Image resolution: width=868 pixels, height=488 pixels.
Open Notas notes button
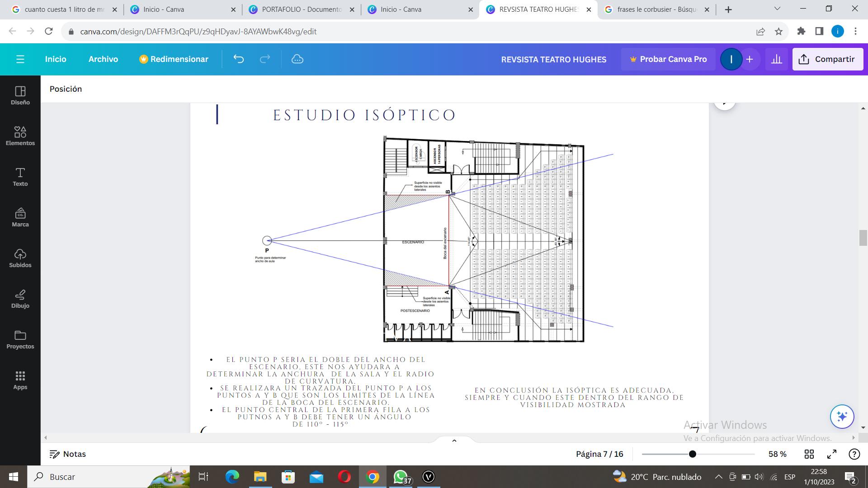(68, 454)
